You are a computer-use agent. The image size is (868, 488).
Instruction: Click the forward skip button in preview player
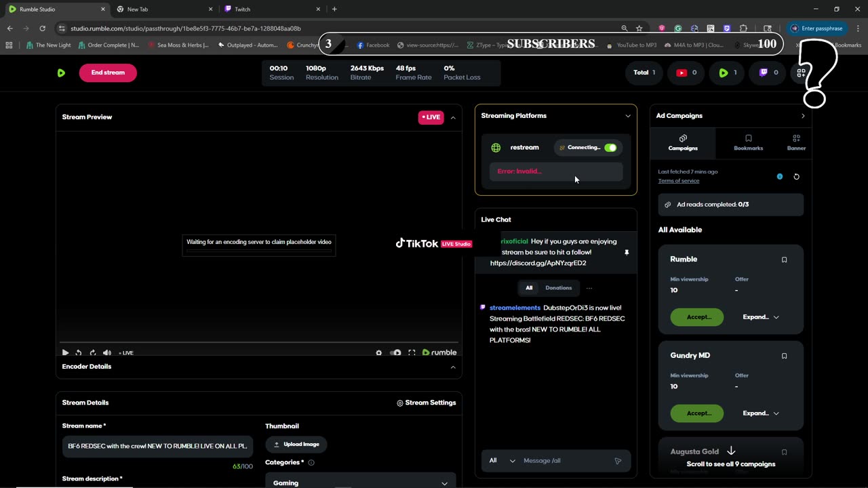93,352
